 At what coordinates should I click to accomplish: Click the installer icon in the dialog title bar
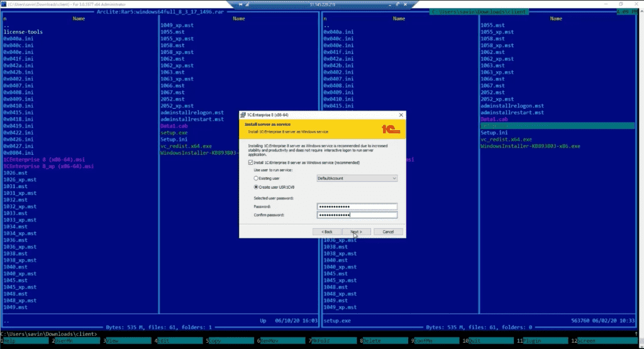[243, 115]
